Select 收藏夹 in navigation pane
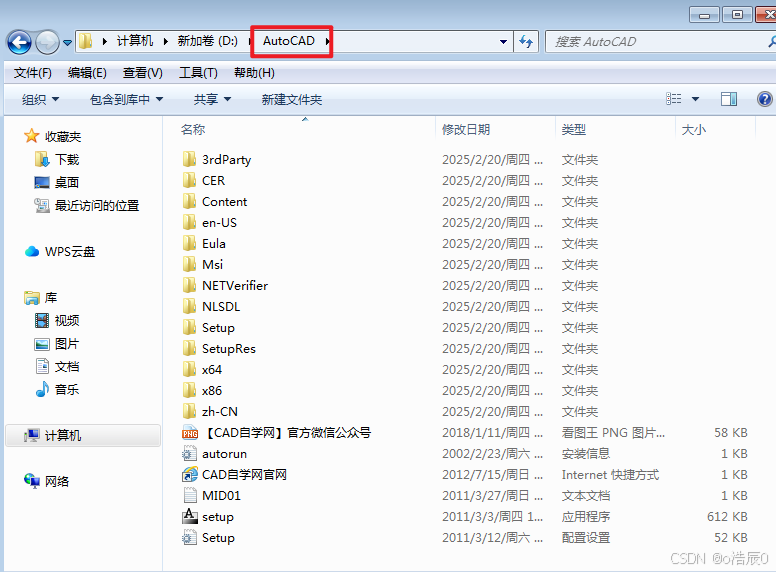This screenshot has width=776, height=572. click(x=63, y=136)
